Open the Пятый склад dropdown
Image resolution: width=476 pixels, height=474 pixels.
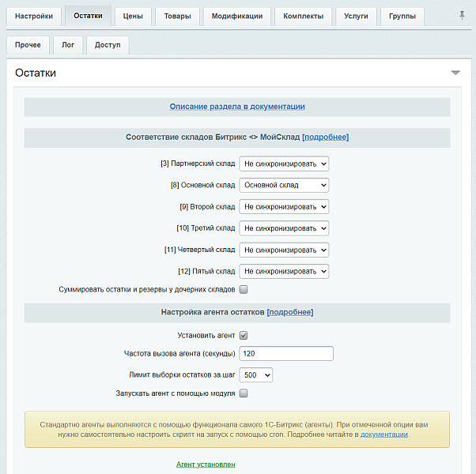(285, 271)
